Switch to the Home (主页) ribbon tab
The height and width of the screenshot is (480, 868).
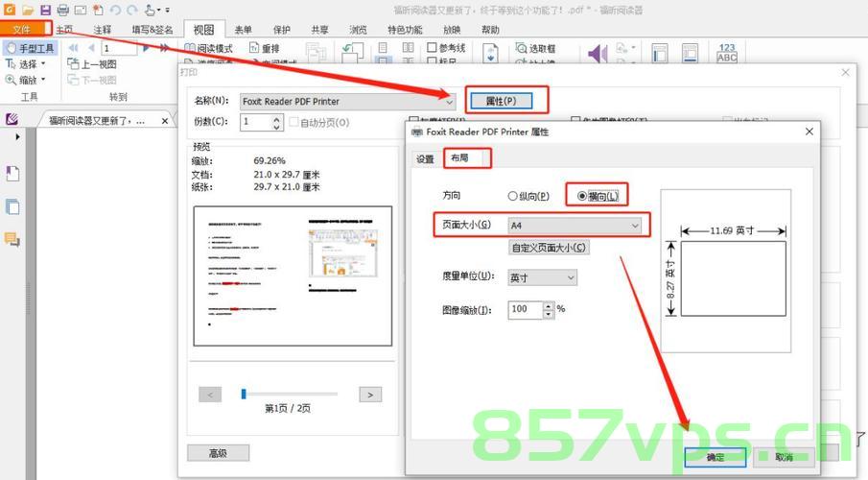click(65, 30)
